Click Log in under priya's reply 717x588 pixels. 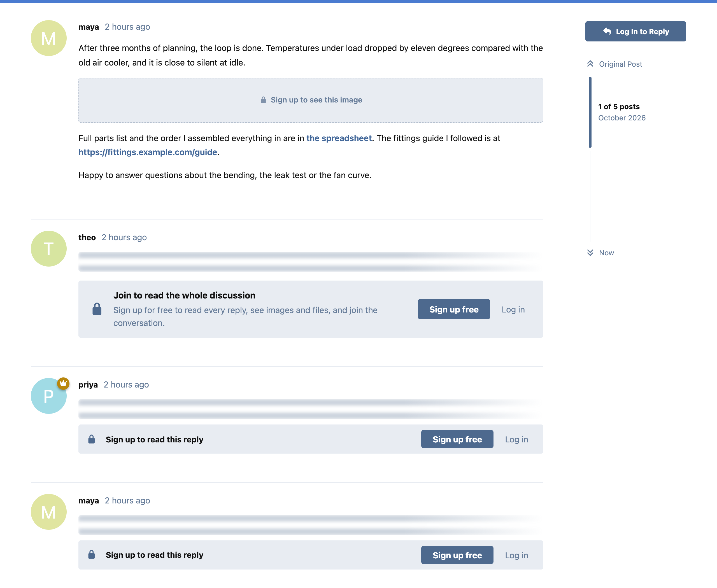(x=516, y=439)
